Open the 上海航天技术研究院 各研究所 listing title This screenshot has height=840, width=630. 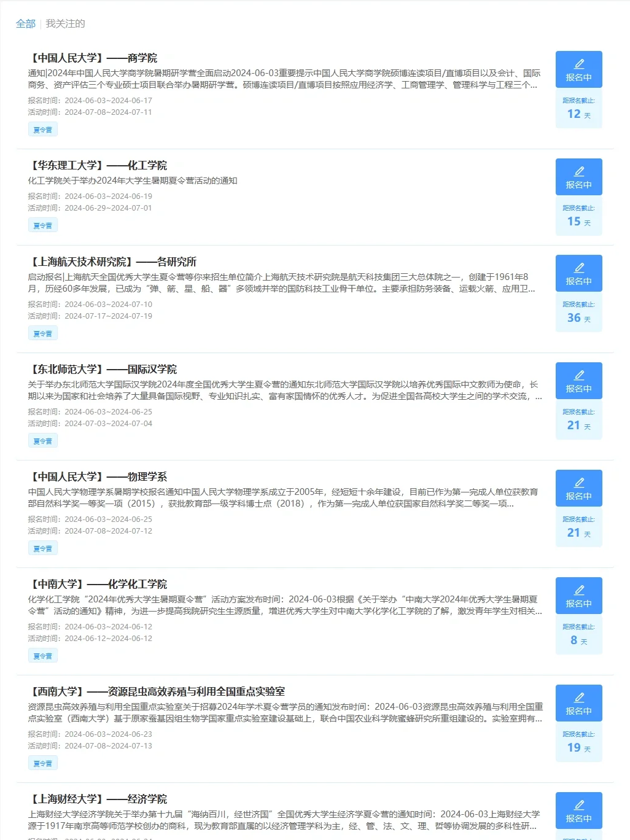pyautogui.click(x=112, y=262)
